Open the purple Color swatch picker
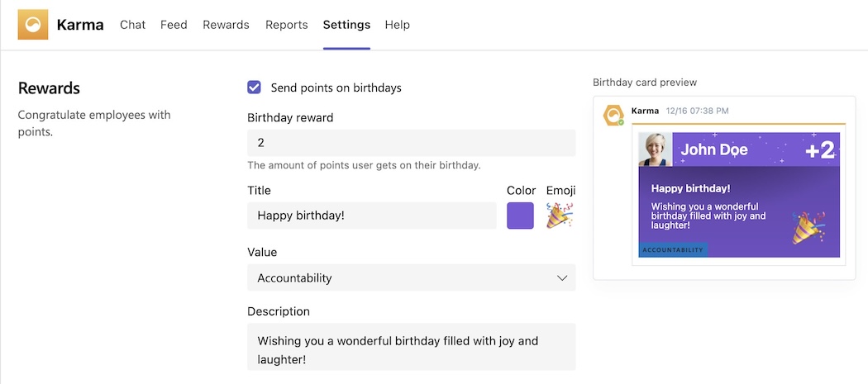This screenshot has height=384, width=868. pos(520,216)
